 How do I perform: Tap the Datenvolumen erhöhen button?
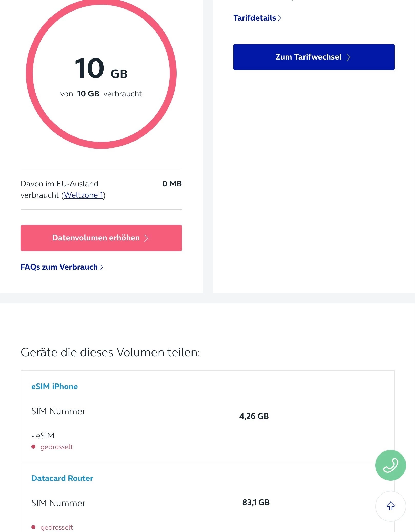click(101, 238)
